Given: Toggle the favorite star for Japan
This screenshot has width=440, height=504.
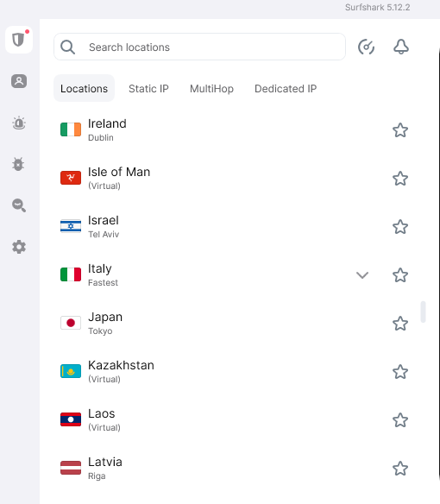Looking at the screenshot, I should pyautogui.click(x=400, y=324).
